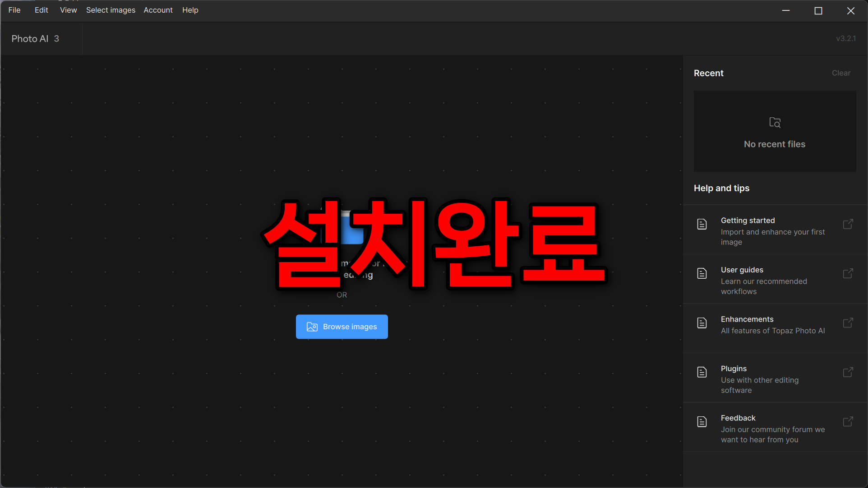Click the Enhancements document icon
Image resolution: width=868 pixels, height=488 pixels.
(702, 323)
